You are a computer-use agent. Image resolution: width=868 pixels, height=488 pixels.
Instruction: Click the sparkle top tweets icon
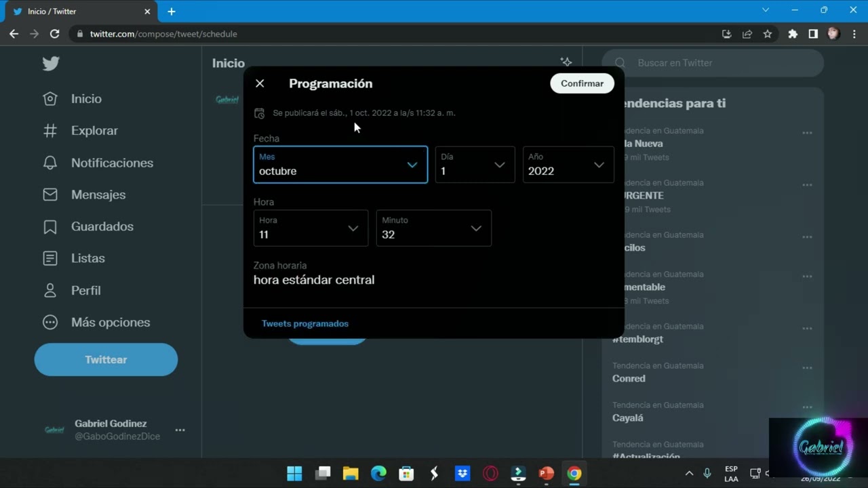pos(566,62)
